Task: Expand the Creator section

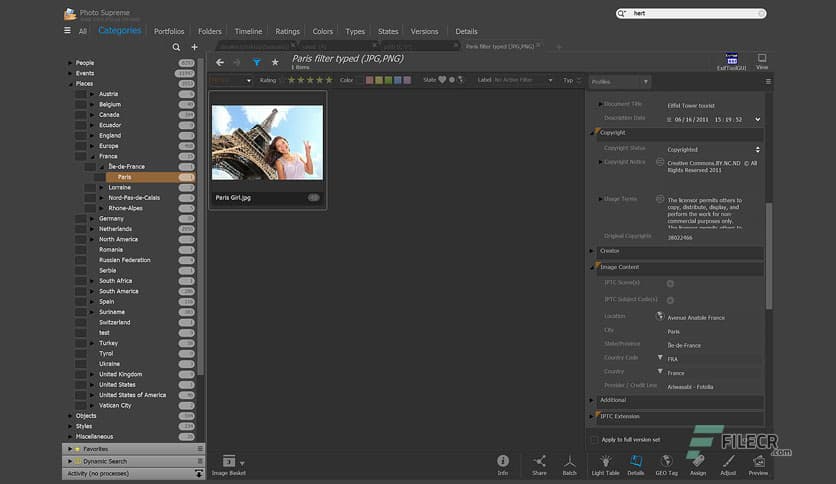Action: (593, 252)
